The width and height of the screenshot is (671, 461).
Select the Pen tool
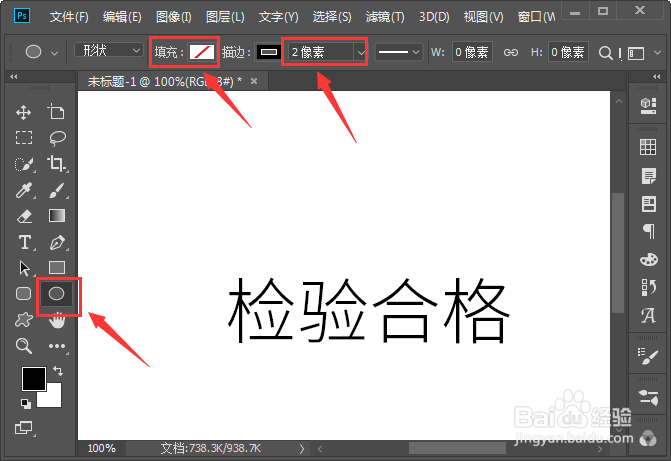(x=57, y=242)
